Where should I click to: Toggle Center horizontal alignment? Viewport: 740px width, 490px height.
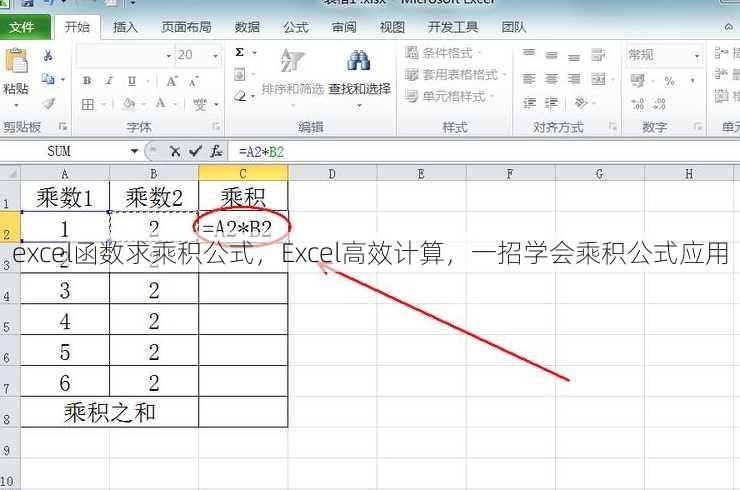pos(551,79)
